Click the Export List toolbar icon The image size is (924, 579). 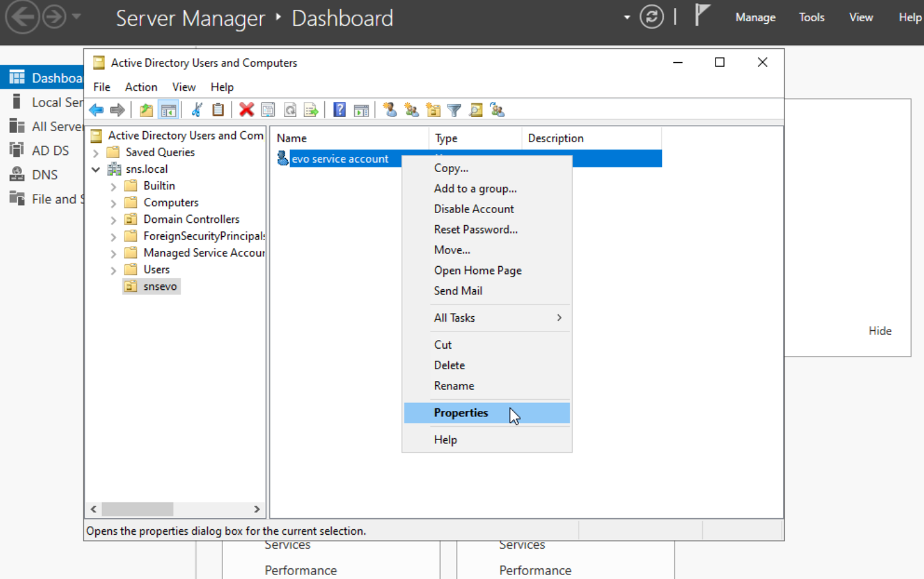(x=311, y=110)
